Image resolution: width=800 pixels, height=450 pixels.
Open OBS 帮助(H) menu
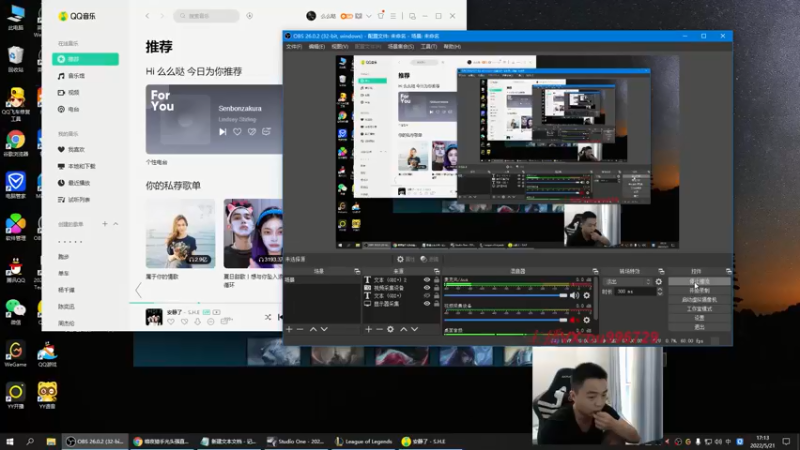click(x=452, y=46)
